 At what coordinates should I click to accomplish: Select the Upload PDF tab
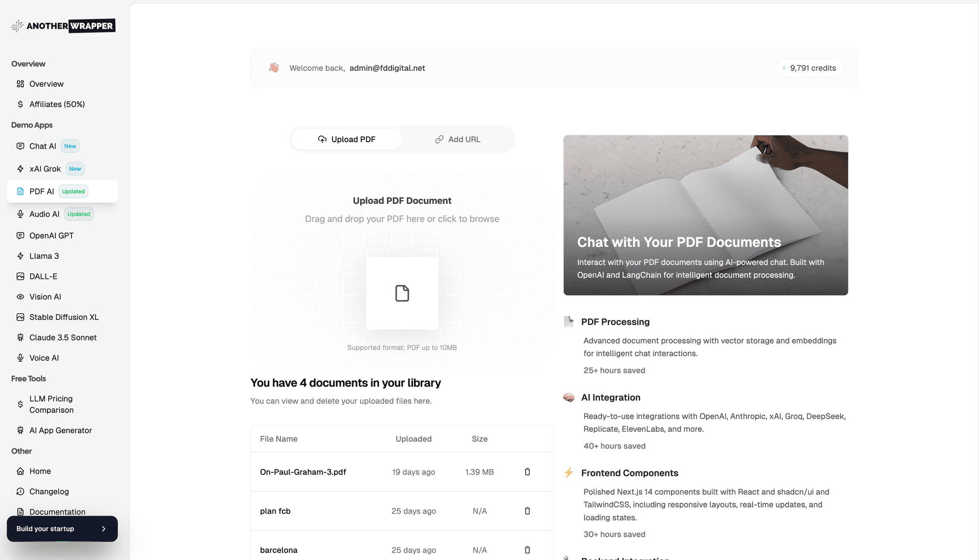[x=346, y=139]
